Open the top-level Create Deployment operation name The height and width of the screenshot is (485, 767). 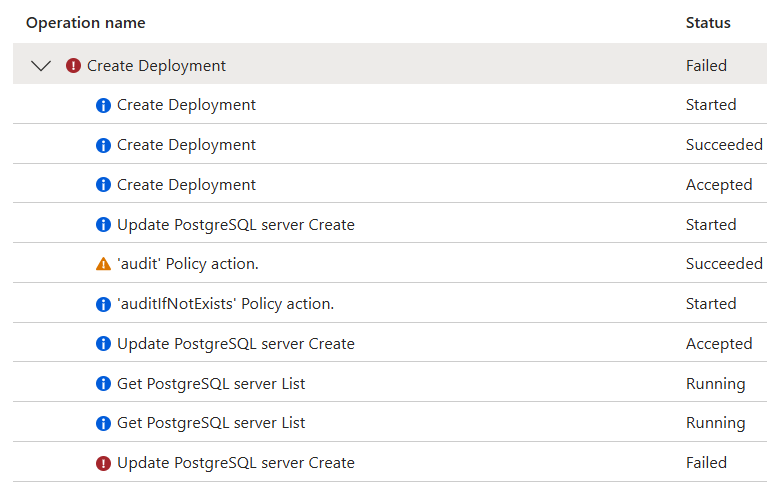[x=156, y=66]
